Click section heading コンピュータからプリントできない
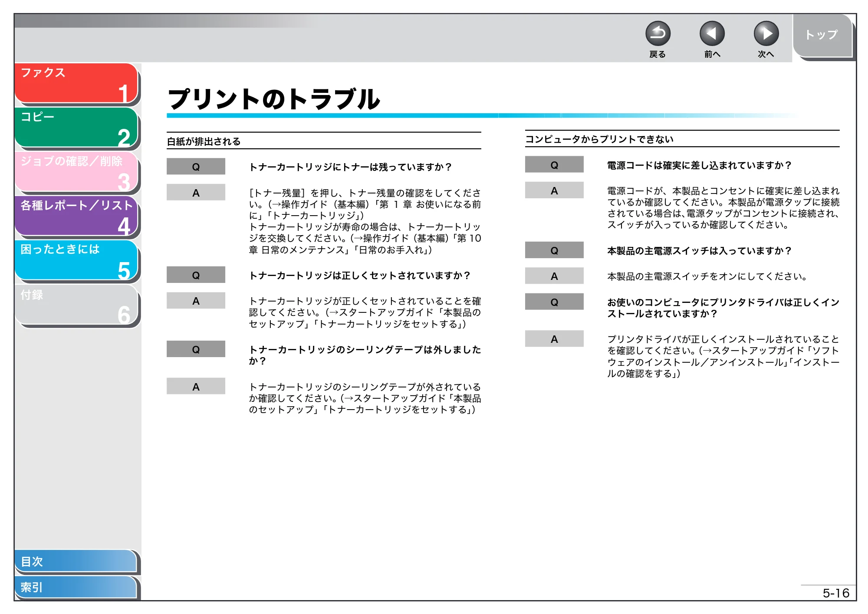Screen dimensions: 868x614 pos(599,139)
